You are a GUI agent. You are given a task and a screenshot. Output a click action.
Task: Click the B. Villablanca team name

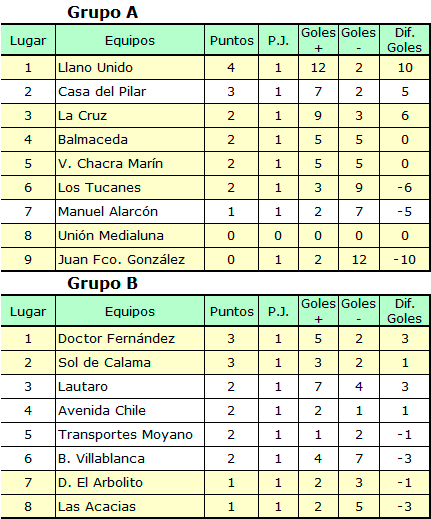(101, 459)
